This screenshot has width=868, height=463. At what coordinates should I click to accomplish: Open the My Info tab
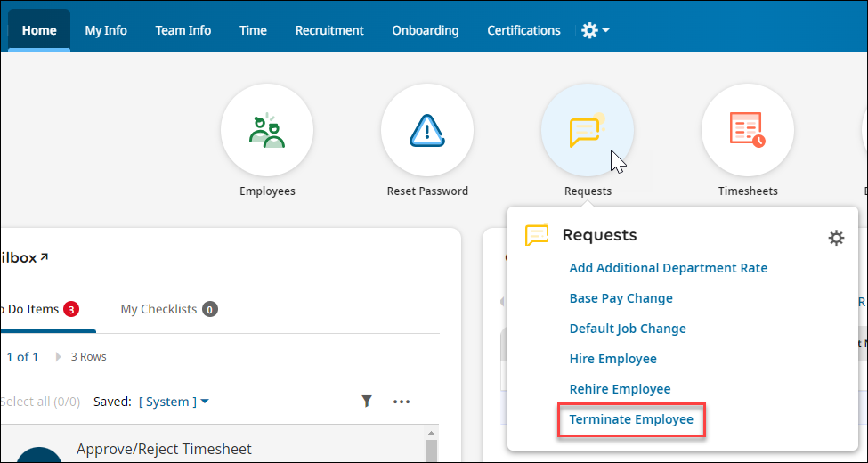[106, 30]
